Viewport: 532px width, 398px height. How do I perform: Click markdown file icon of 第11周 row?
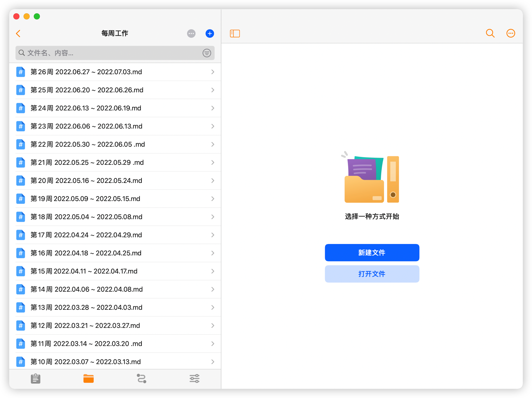click(x=21, y=344)
